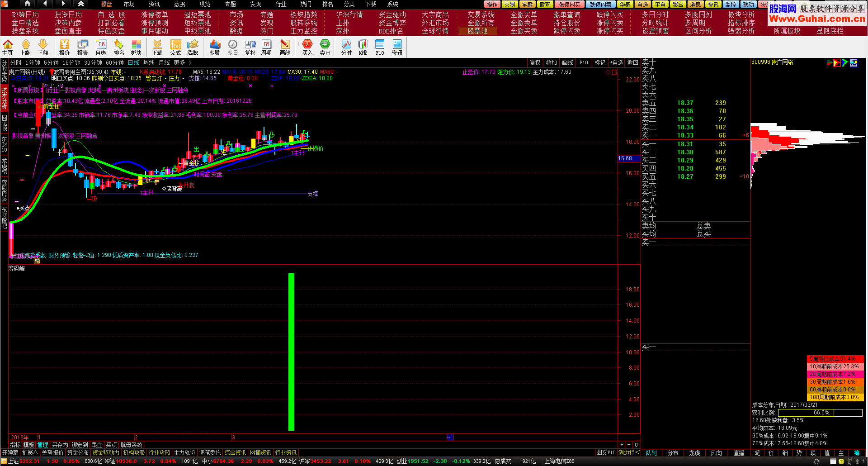868x466 pixels.
Task: Click the 复权 adjustment icon in toolbar
Action: [250, 47]
